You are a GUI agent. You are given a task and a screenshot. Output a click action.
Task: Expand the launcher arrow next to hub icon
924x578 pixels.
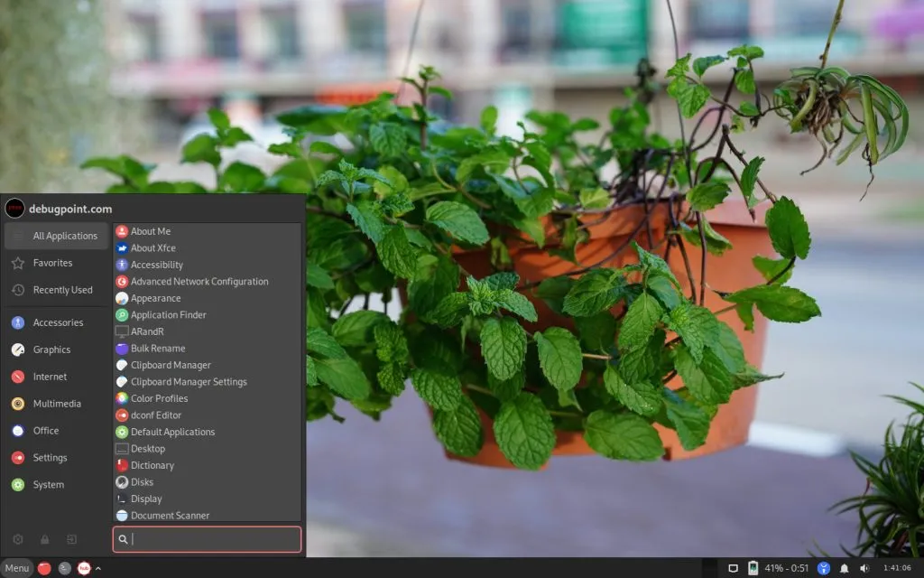[x=97, y=568]
